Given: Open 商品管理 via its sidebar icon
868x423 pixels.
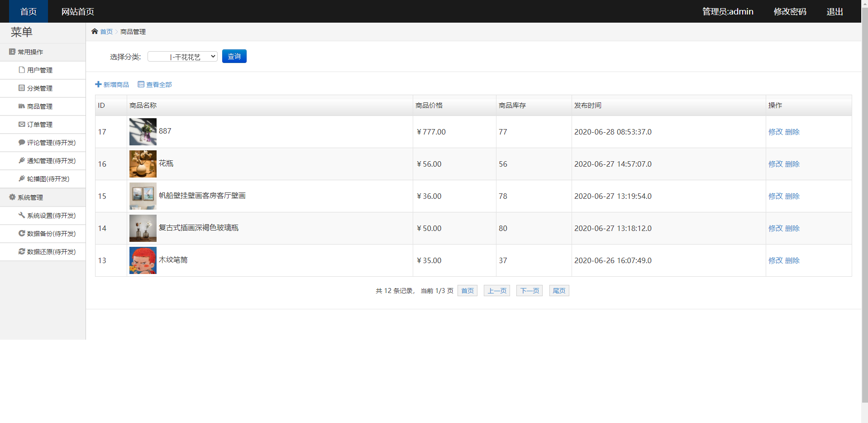Looking at the screenshot, I should tap(21, 106).
